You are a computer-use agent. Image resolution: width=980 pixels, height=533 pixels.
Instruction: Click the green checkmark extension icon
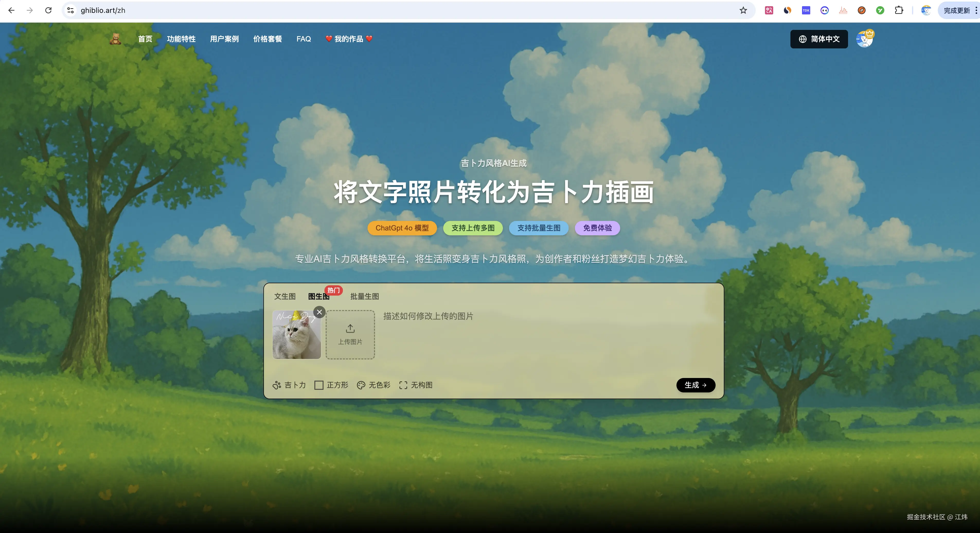tap(880, 10)
